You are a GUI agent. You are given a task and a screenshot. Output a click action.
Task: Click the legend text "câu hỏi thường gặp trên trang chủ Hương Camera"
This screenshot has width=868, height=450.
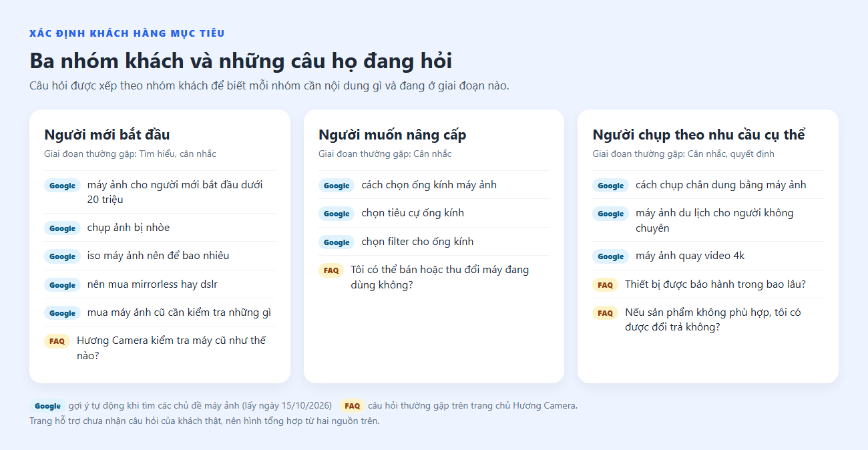(x=473, y=405)
